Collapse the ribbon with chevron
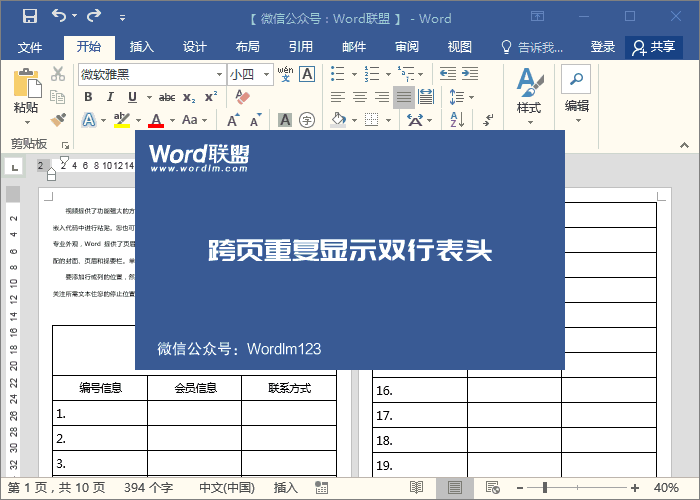Screen dimensions: 700x500 click(x=684, y=145)
